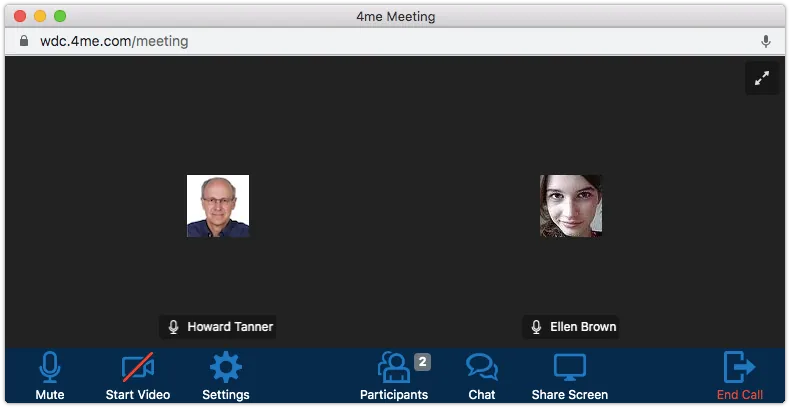790x408 pixels.
Task: Click the participant count badge 2
Action: coord(422,362)
